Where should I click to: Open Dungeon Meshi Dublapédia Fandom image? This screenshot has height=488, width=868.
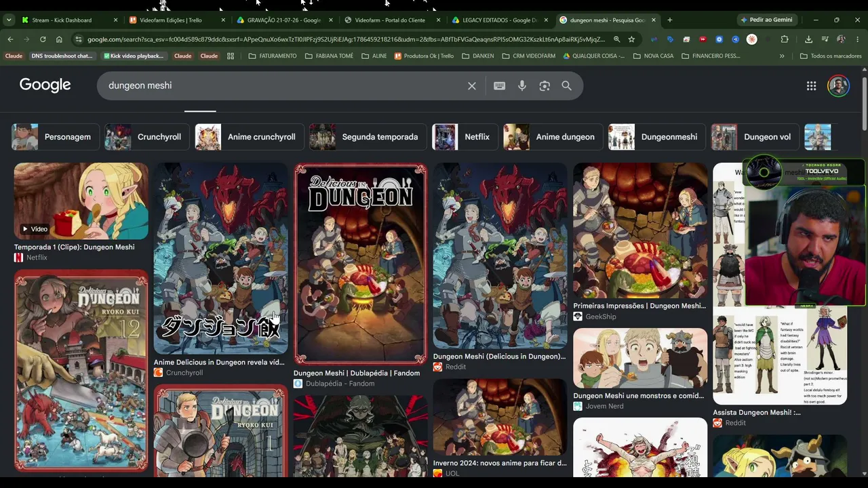[x=361, y=264]
